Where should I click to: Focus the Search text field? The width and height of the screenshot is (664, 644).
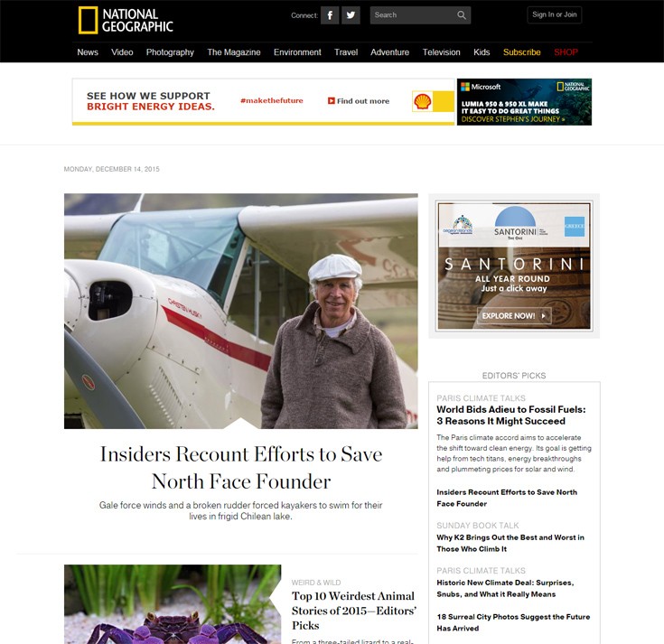click(x=413, y=15)
